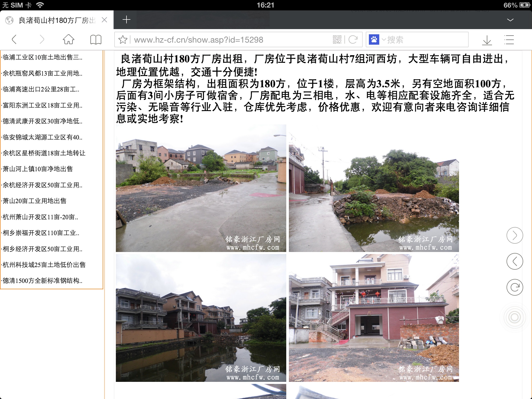Reload page via address bar refresh icon
The image size is (532, 399).
coord(353,40)
